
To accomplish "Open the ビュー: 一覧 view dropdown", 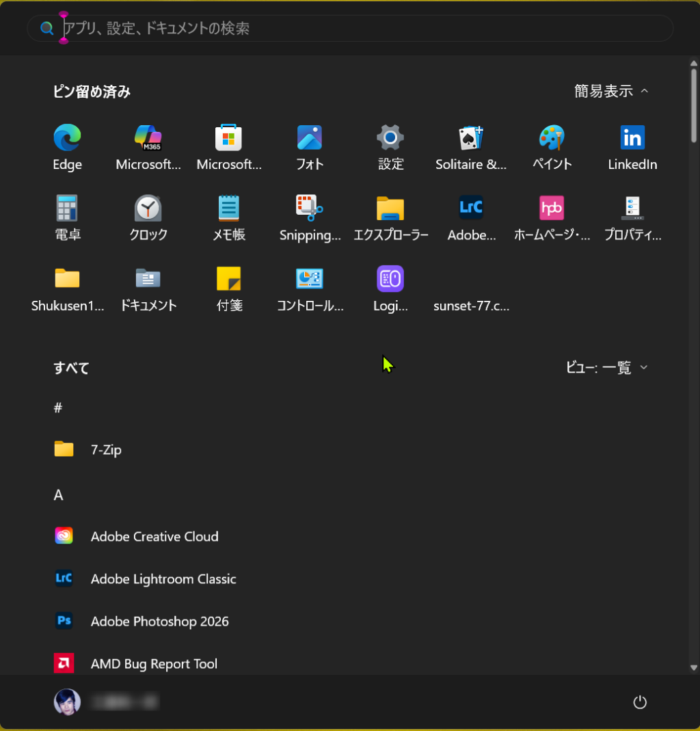I will 606,368.
